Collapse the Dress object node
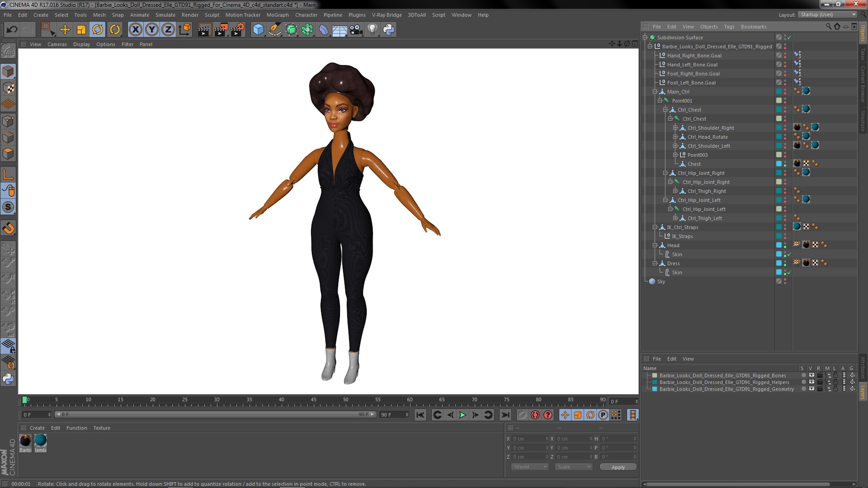Viewport: 868px width, 488px height. 655,263
